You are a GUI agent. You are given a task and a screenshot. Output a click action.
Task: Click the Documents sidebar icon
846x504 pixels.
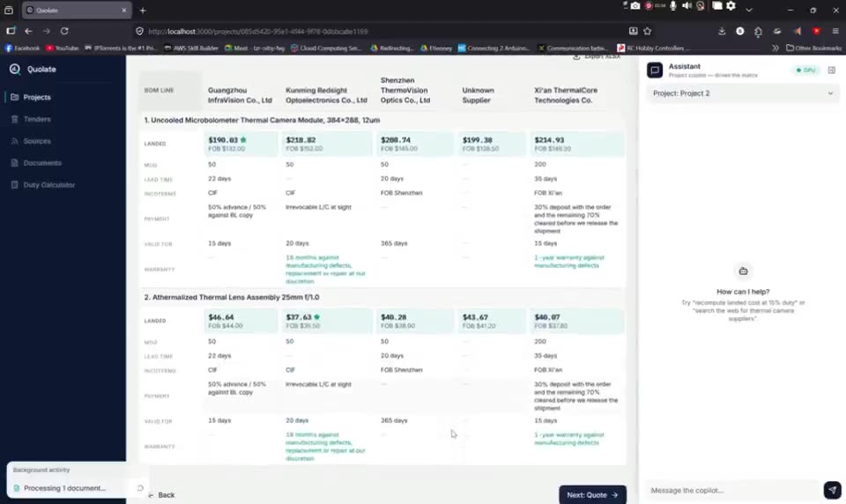pyautogui.click(x=15, y=163)
